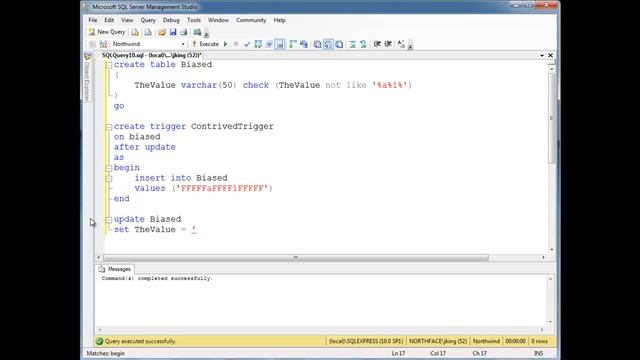Click the Increase Indent icon

pos(388,44)
